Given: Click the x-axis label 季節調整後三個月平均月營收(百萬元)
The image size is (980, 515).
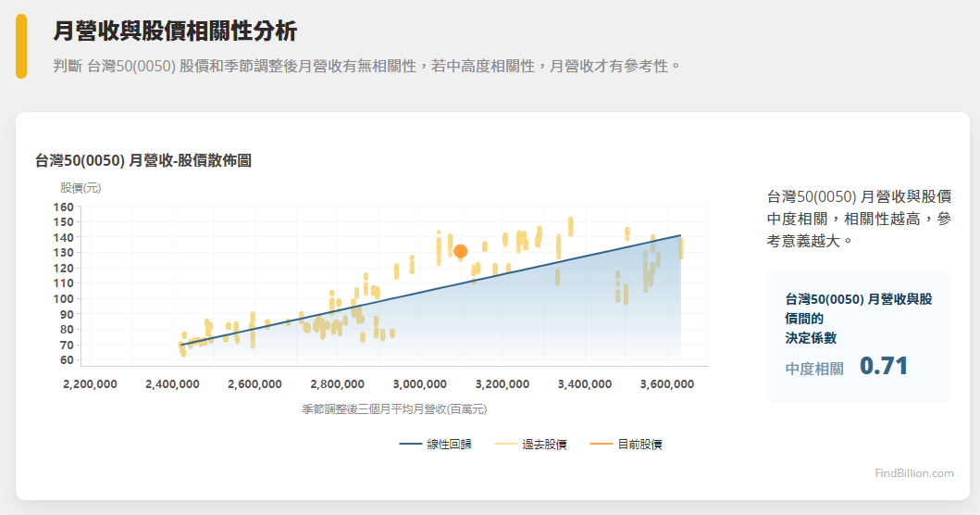Looking at the screenshot, I should click(394, 409).
